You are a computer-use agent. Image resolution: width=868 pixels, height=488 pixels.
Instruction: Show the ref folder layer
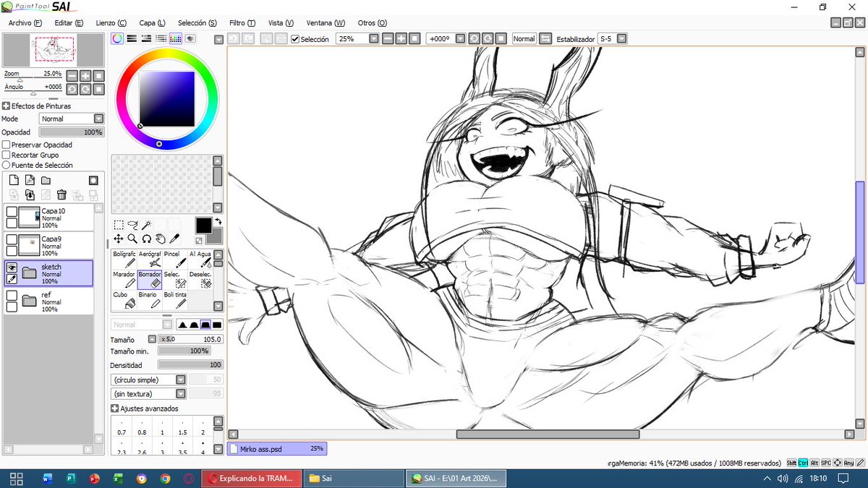(12, 295)
